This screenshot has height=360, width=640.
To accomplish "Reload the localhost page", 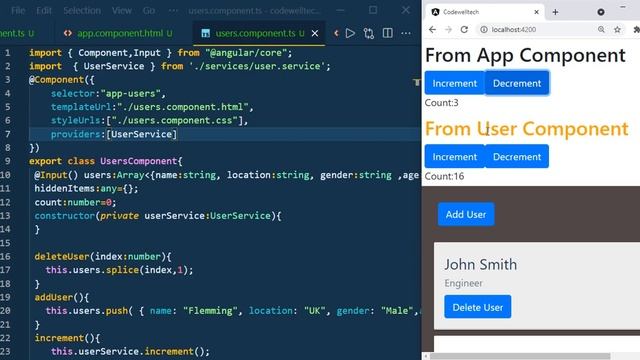I will [x=464, y=29].
